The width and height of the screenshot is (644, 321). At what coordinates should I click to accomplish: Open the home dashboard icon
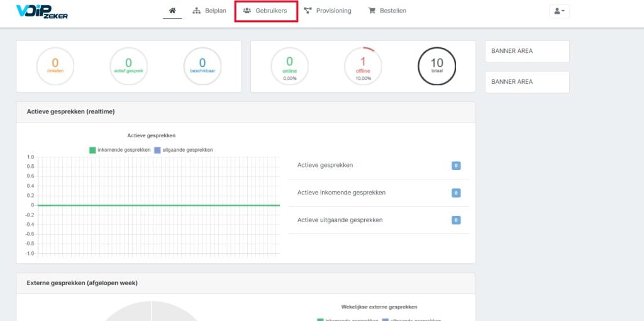172,11
